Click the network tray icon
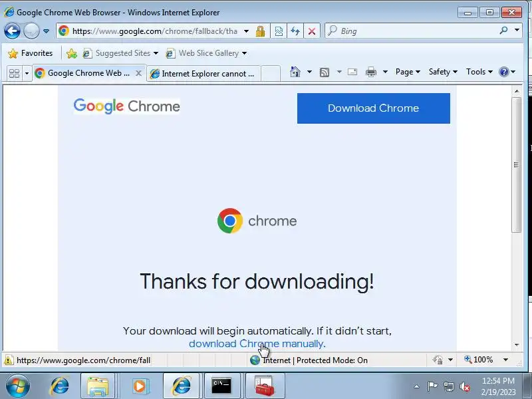Image resolution: width=532 pixels, height=399 pixels. (448, 386)
